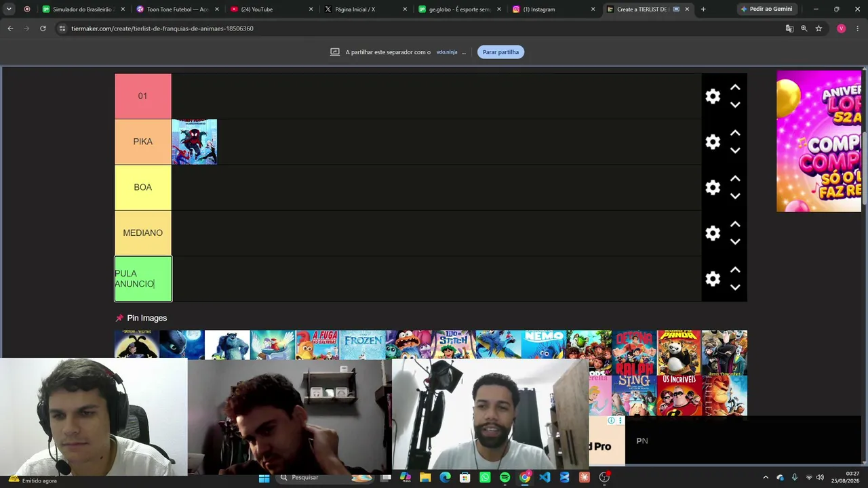Click Pedir ao Gemini button
868x488 pixels.
(x=766, y=9)
